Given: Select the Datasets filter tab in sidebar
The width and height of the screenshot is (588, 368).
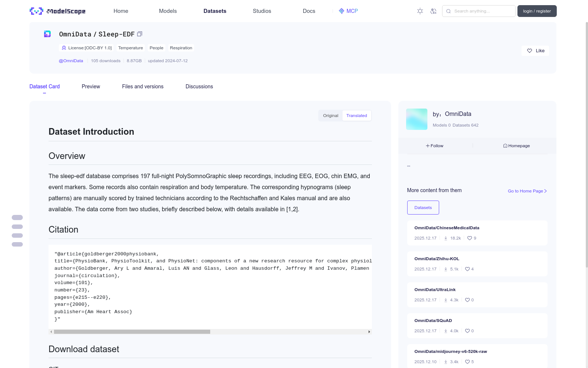Looking at the screenshot, I should (423, 208).
